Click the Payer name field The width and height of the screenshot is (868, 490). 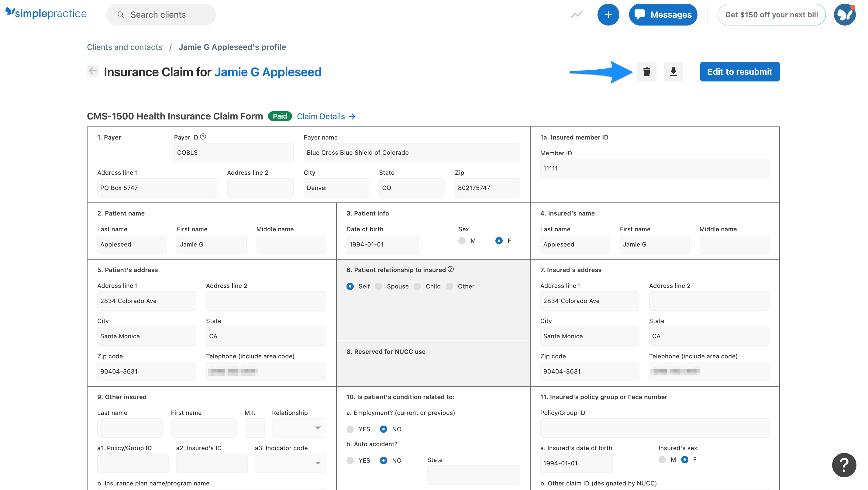(x=412, y=152)
